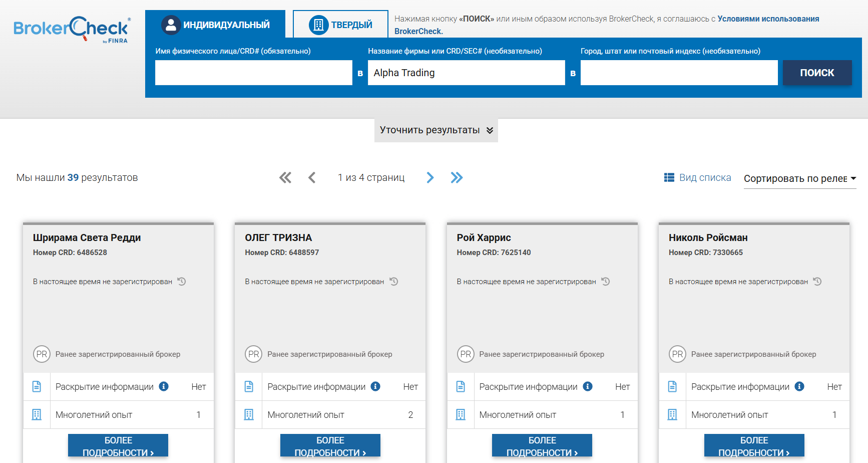Click the 1 из 4 страниц indicator

[x=371, y=177]
